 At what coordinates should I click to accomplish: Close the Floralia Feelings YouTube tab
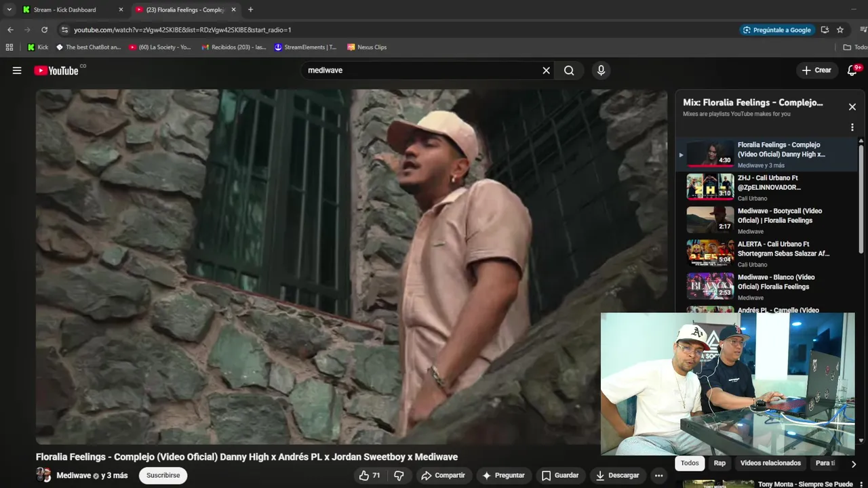pyautogui.click(x=233, y=9)
